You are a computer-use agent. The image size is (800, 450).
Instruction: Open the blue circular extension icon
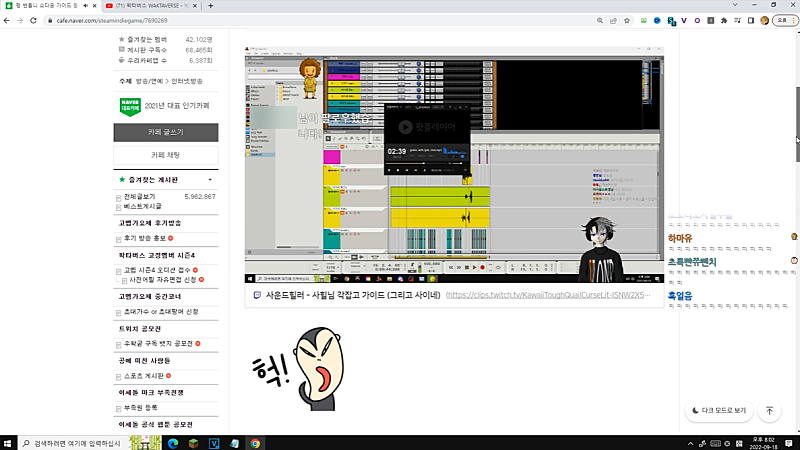point(657,20)
